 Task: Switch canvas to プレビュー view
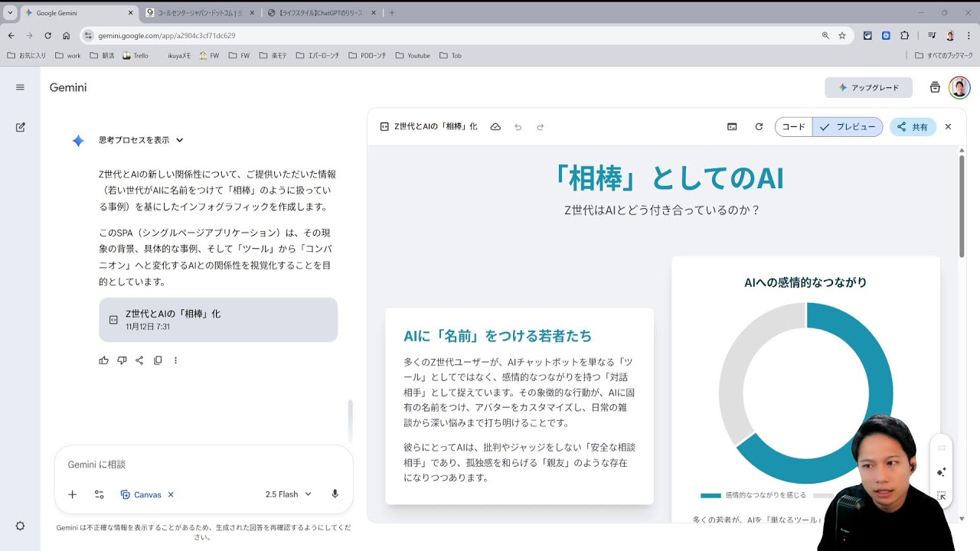848,127
